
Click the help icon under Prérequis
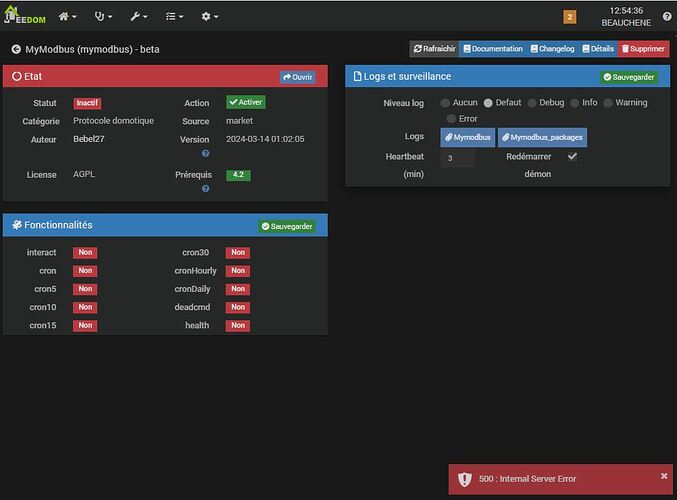(x=205, y=189)
